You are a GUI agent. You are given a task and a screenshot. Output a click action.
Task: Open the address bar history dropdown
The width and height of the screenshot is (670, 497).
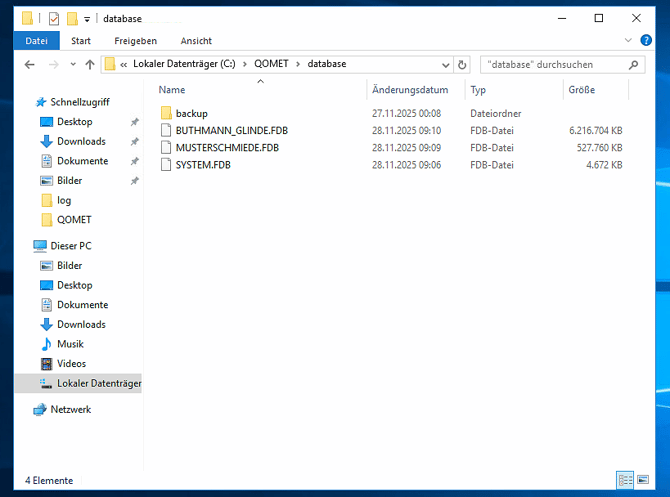pyautogui.click(x=444, y=64)
